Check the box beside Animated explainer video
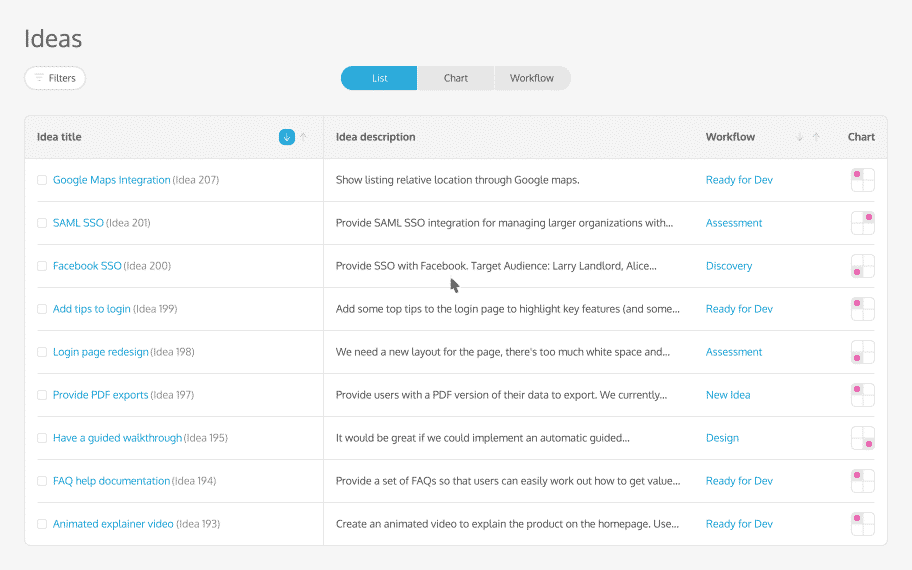Image resolution: width=912 pixels, height=570 pixels. 42,524
